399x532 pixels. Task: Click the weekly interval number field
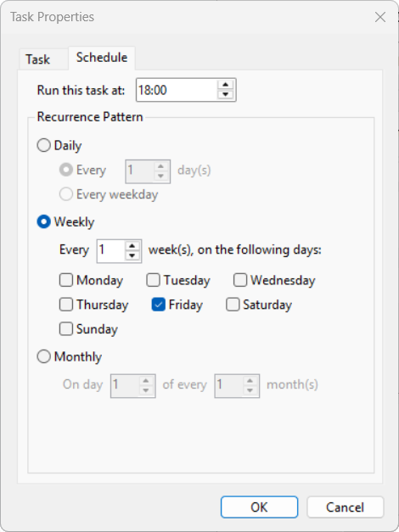pyautogui.click(x=110, y=251)
